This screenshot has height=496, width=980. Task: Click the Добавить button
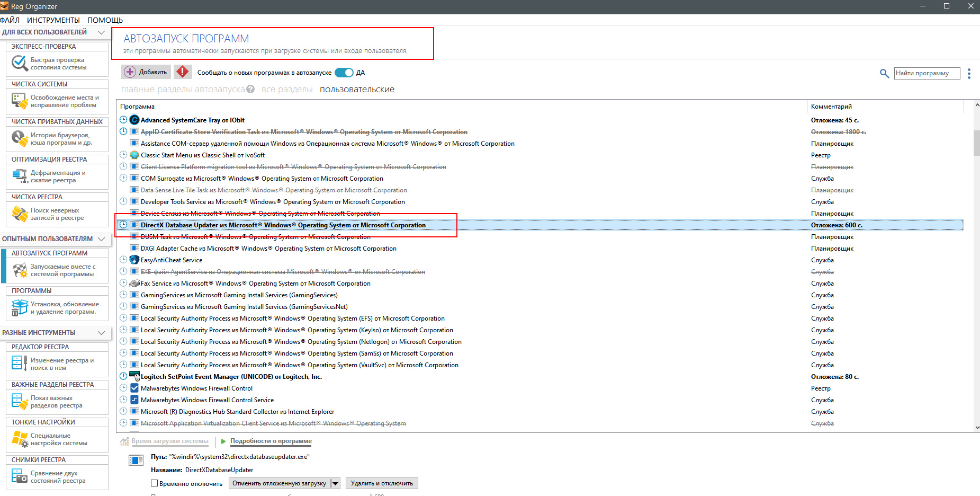pos(145,72)
